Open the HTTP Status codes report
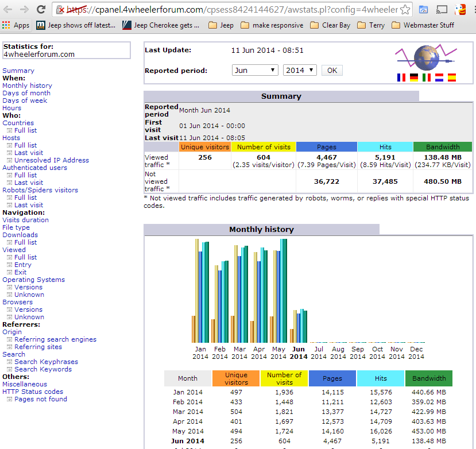 pyautogui.click(x=33, y=392)
